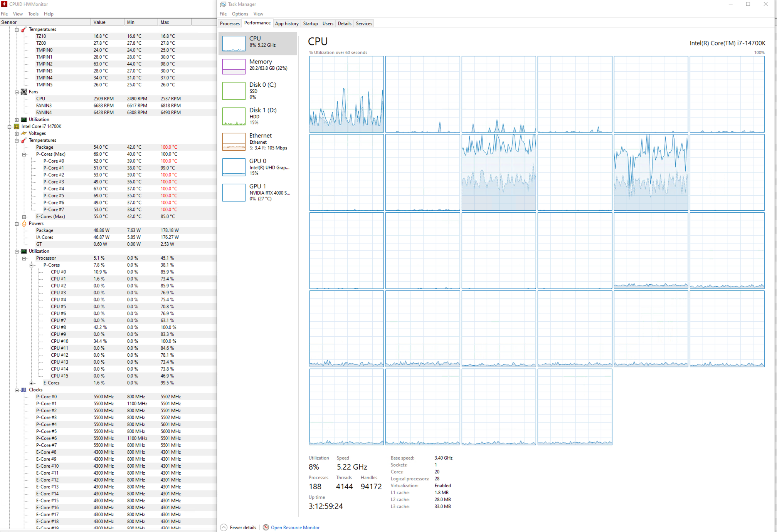This screenshot has height=532, width=777.
Task: Select the FANIN3 fan row
Action: click(x=108, y=106)
